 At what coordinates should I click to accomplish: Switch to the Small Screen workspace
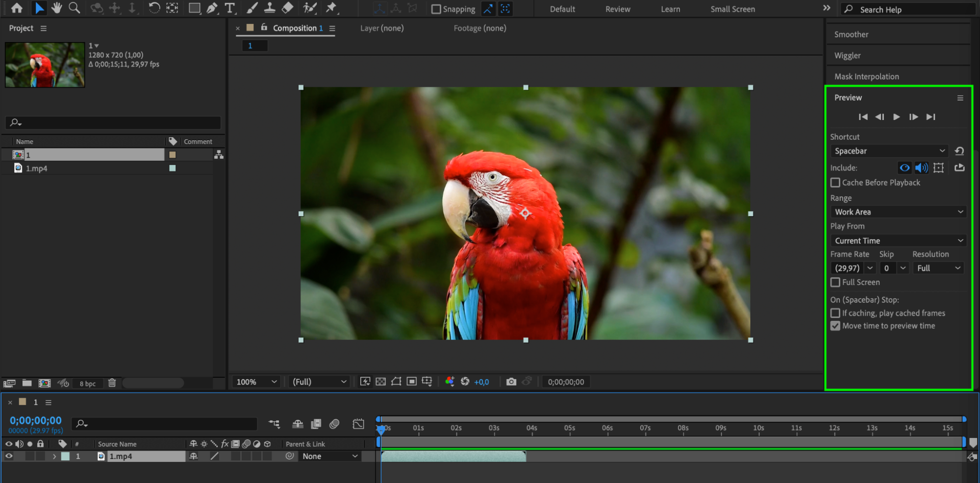point(732,9)
